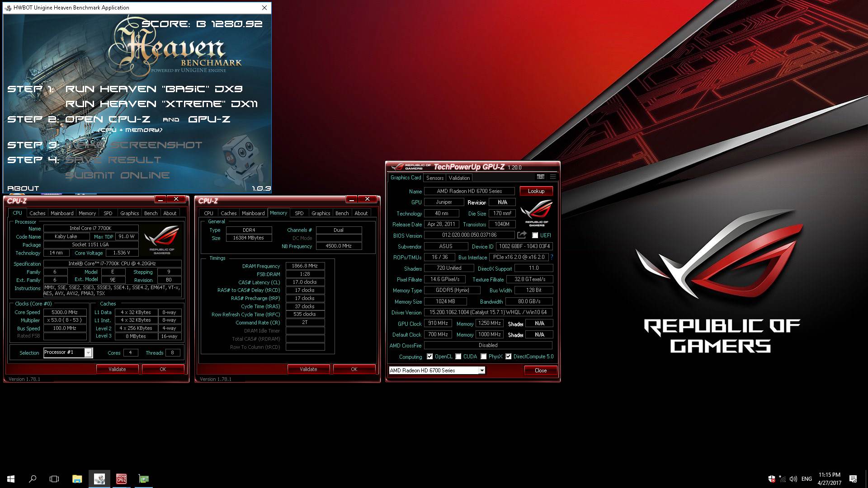868x488 pixels.
Task: Expand the Processor #1 selection dropdown
Action: [x=89, y=352]
